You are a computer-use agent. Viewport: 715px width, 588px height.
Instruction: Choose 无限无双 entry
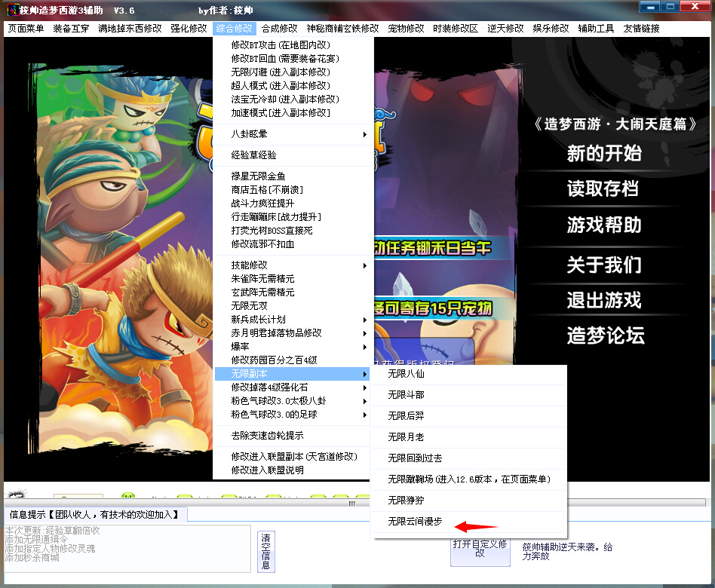[292, 306]
